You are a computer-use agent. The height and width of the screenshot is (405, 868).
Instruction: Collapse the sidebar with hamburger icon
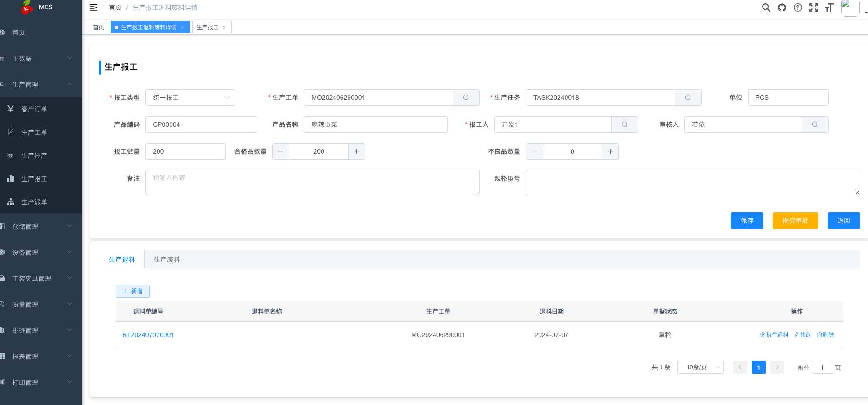[93, 7]
